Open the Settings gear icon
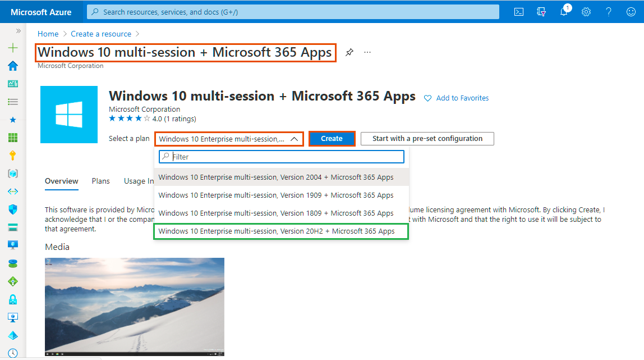The image size is (644, 360). point(586,12)
